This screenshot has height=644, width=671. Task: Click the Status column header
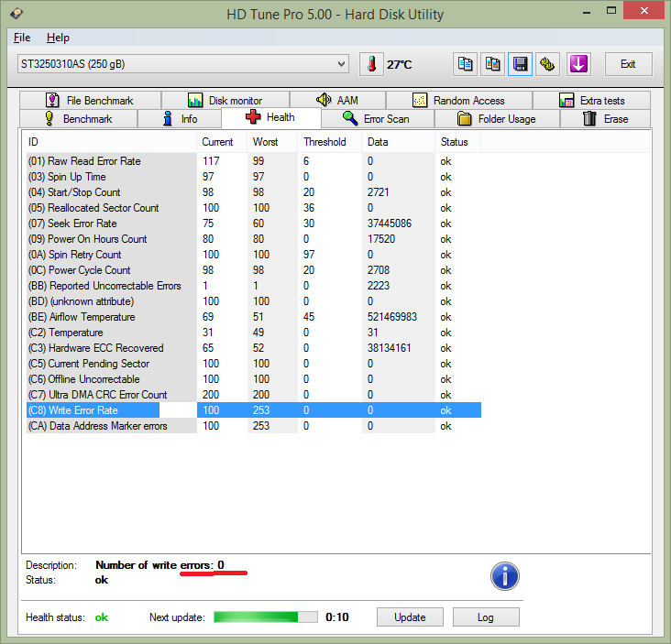(x=458, y=142)
